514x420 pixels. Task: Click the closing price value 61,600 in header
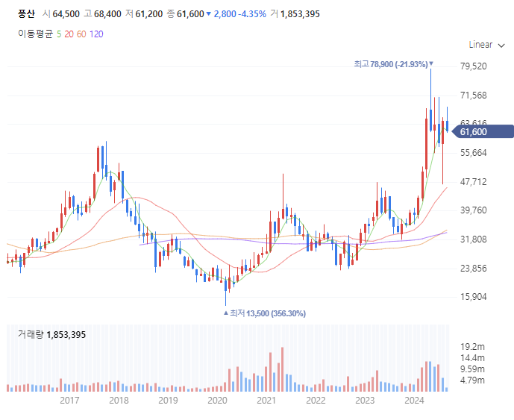[x=190, y=14]
